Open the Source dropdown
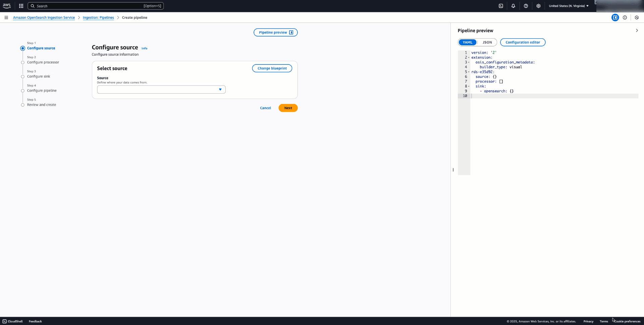 [x=161, y=90]
